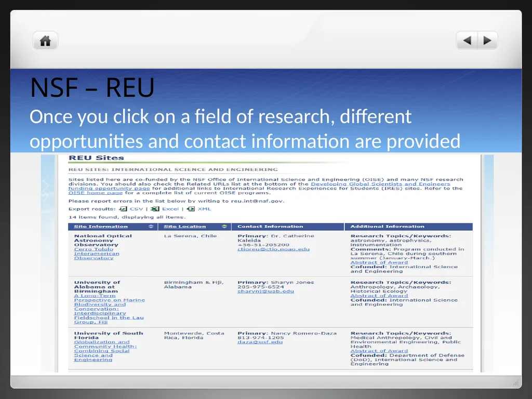Select 'National Optical Astronomy Observatory' site name
The image size is (532, 399).
pos(103,240)
